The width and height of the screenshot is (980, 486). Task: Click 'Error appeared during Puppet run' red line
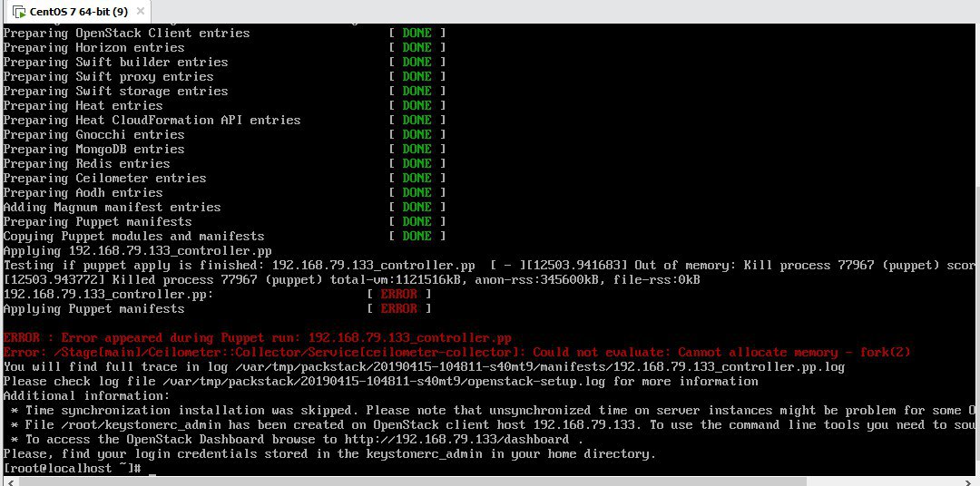(258, 338)
